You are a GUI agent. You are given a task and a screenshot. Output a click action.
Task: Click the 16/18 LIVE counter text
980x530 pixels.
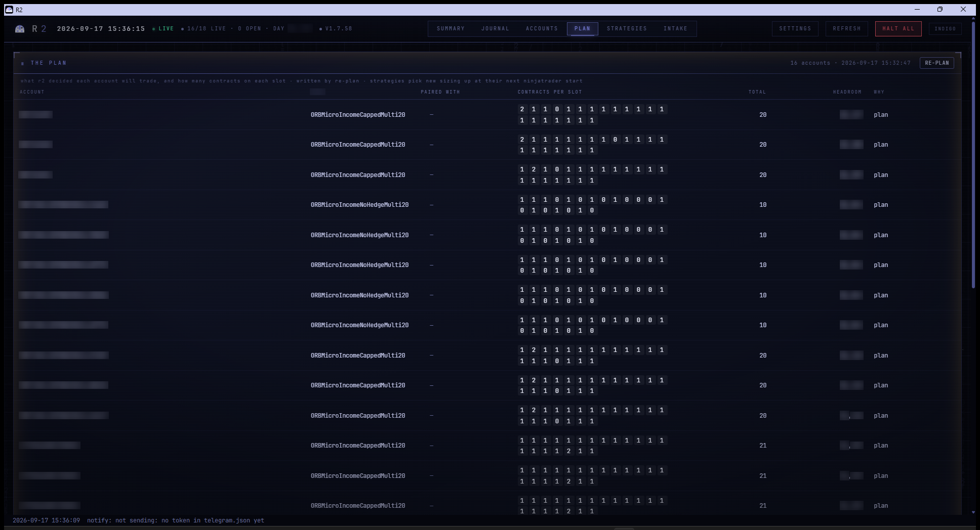pyautogui.click(x=207, y=29)
